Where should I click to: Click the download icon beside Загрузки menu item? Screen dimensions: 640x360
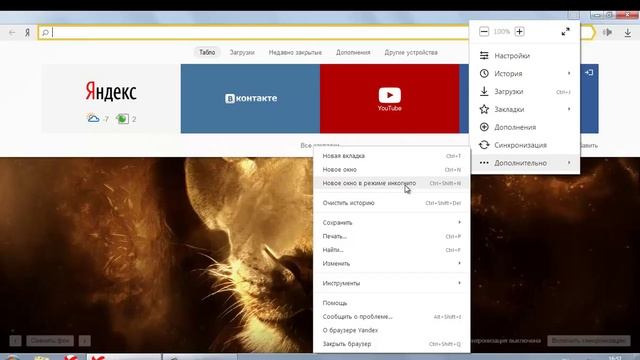[x=484, y=91]
